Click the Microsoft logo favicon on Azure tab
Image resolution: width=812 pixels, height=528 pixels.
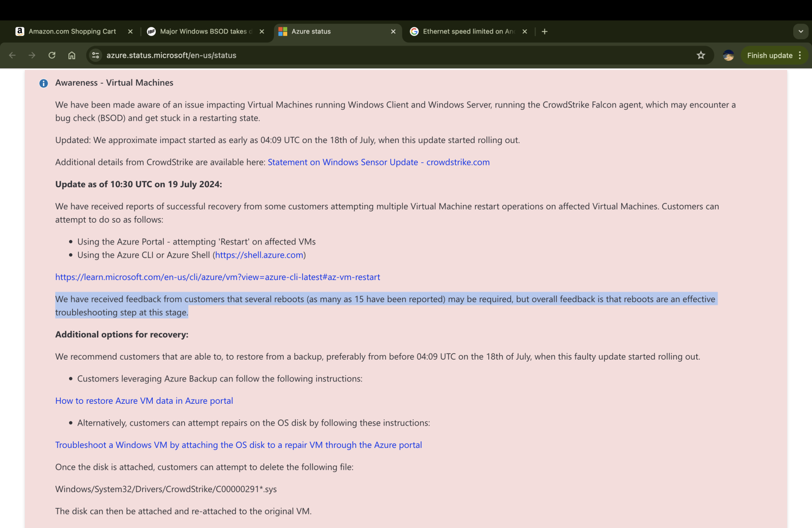coord(283,31)
